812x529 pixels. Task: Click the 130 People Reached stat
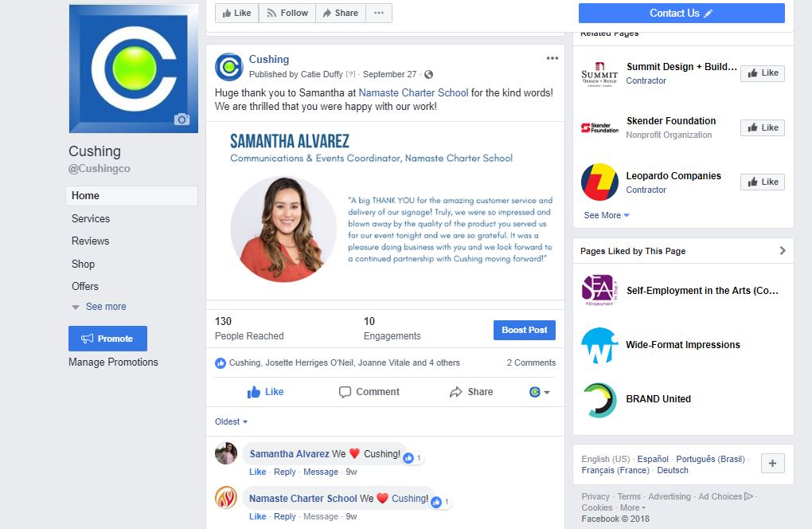coord(249,328)
